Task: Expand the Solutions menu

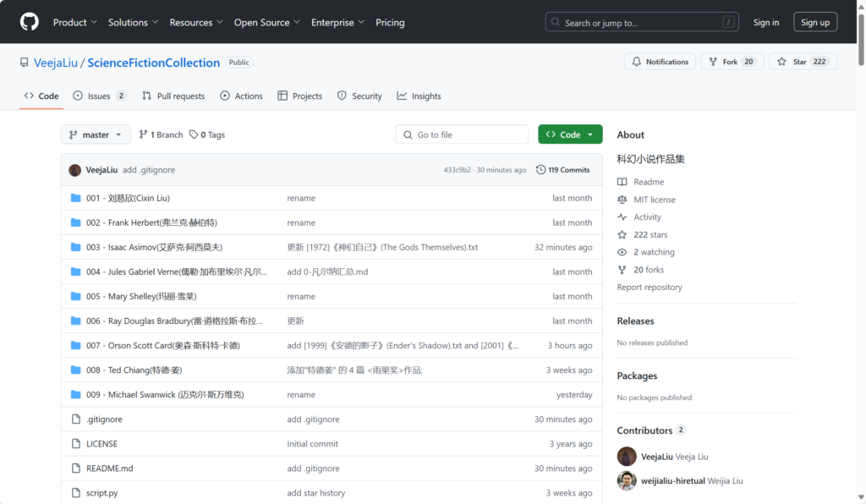Action: point(133,22)
